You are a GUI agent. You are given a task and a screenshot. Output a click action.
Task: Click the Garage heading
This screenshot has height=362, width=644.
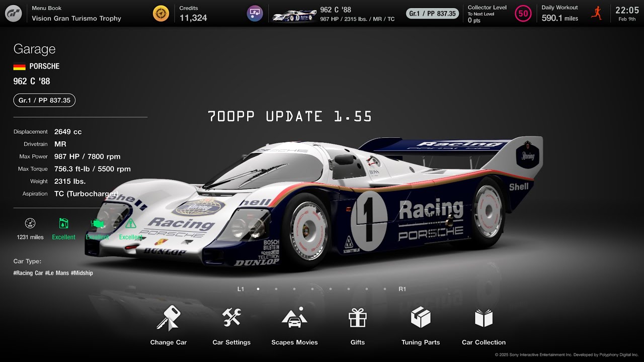pos(34,49)
